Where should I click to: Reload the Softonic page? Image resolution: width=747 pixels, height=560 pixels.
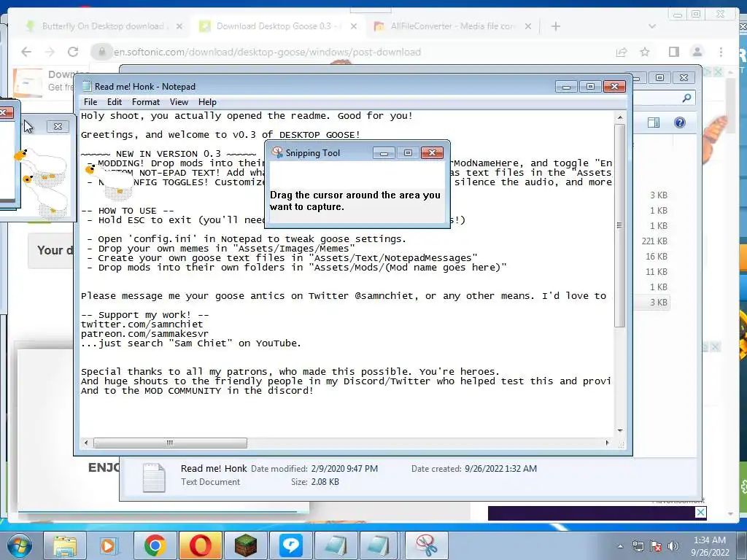coord(73,52)
